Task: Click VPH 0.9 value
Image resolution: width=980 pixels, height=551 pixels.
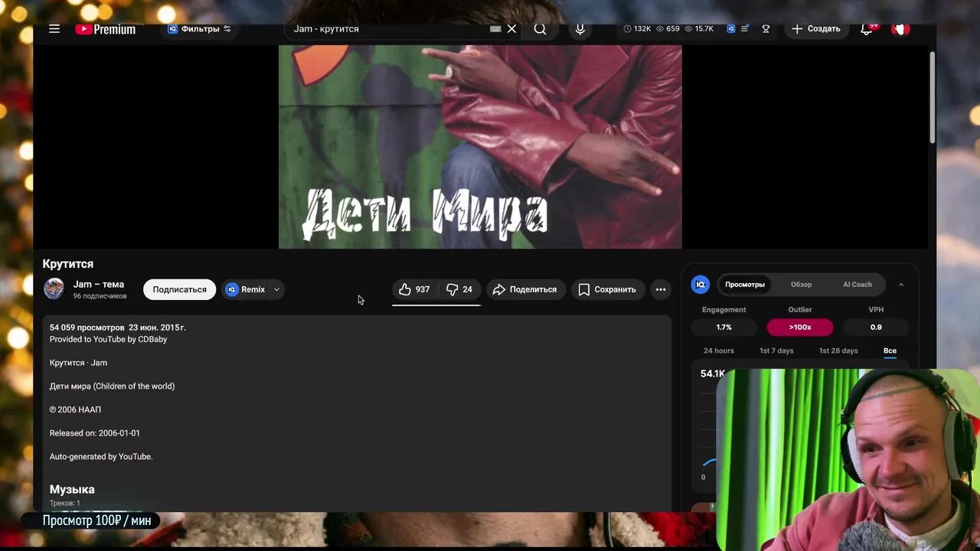Action: (x=876, y=327)
